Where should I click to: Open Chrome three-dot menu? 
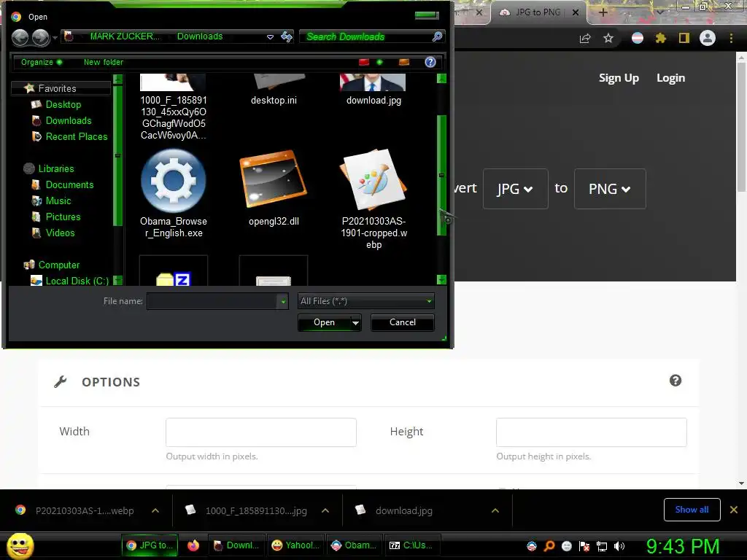tap(731, 38)
